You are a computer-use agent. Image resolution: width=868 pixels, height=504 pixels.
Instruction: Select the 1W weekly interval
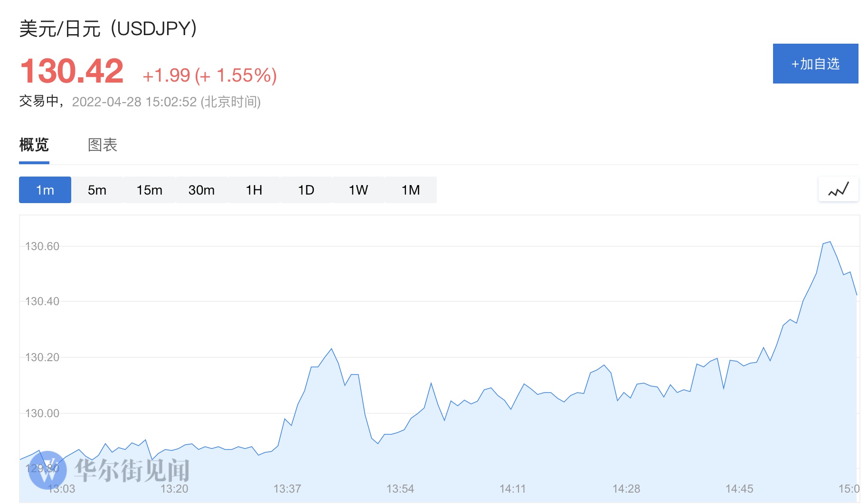coord(358,190)
